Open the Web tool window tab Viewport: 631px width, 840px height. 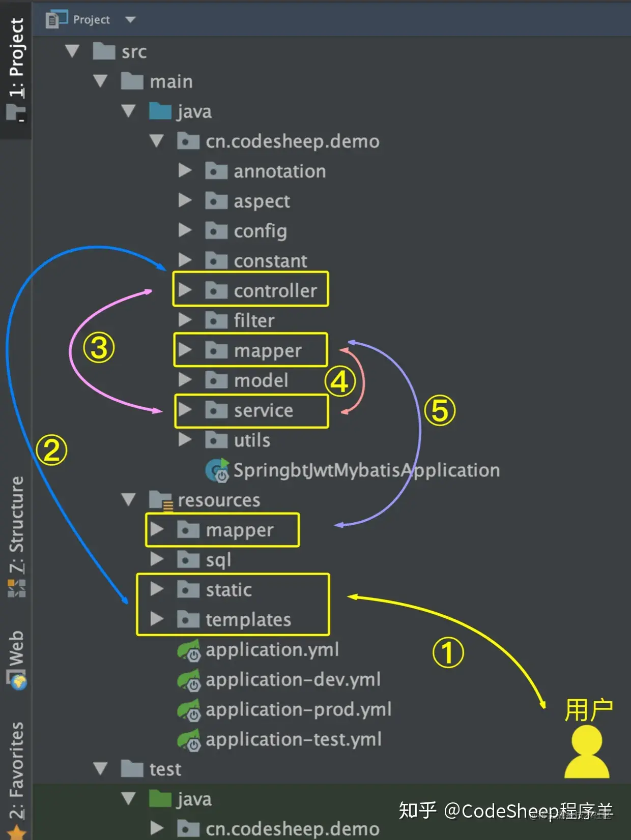point(17,659)
